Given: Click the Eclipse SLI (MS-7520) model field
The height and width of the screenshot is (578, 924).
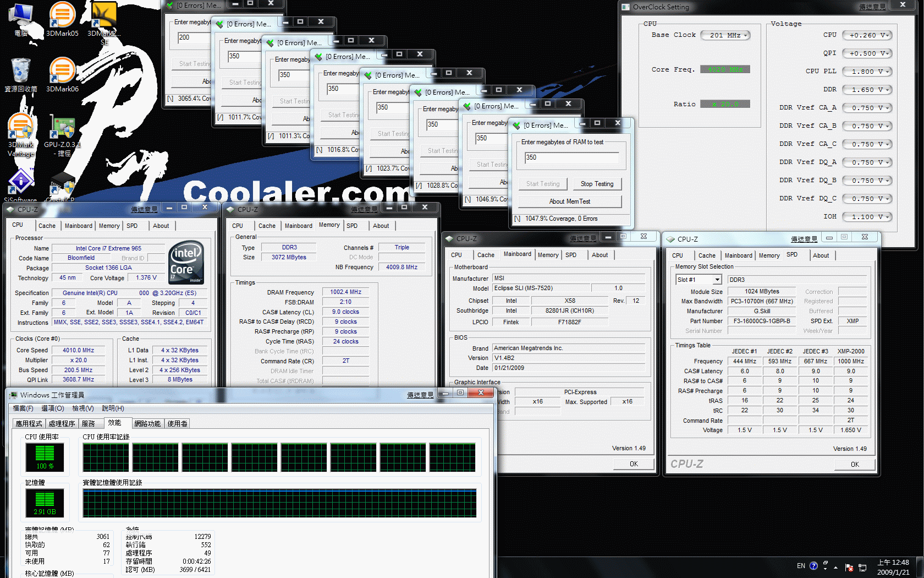Looking at the screenshot, I should (x=541, y=288).
